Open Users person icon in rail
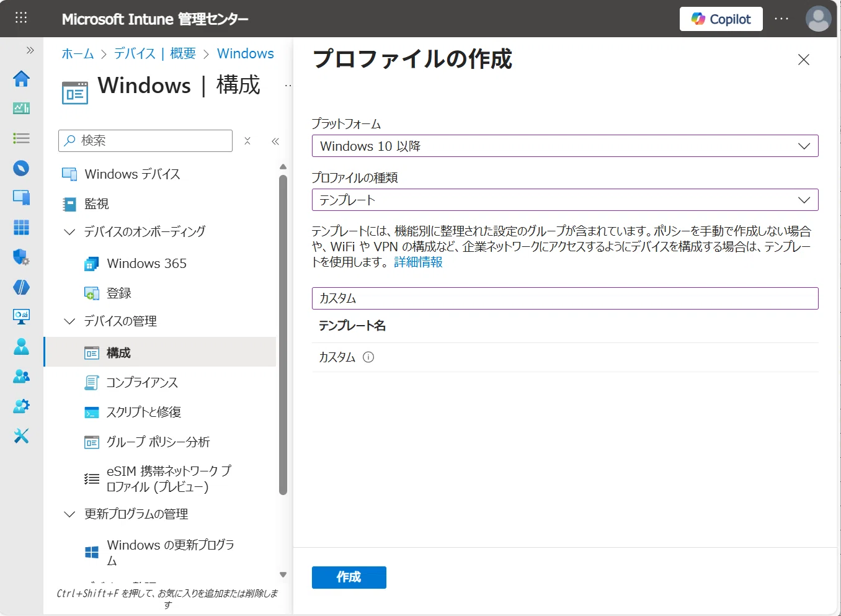The width and height of the screenshot is (841, 616). [x=21, y=346]
